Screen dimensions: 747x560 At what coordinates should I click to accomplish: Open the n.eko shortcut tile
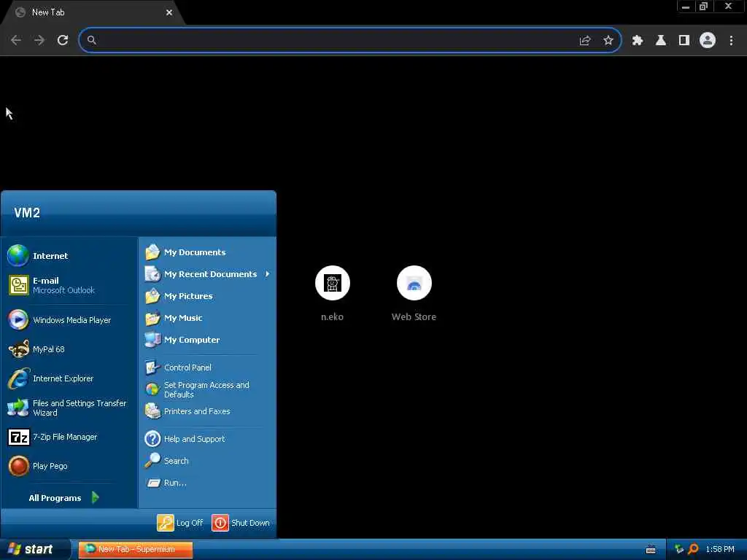[x=333, y=294]
